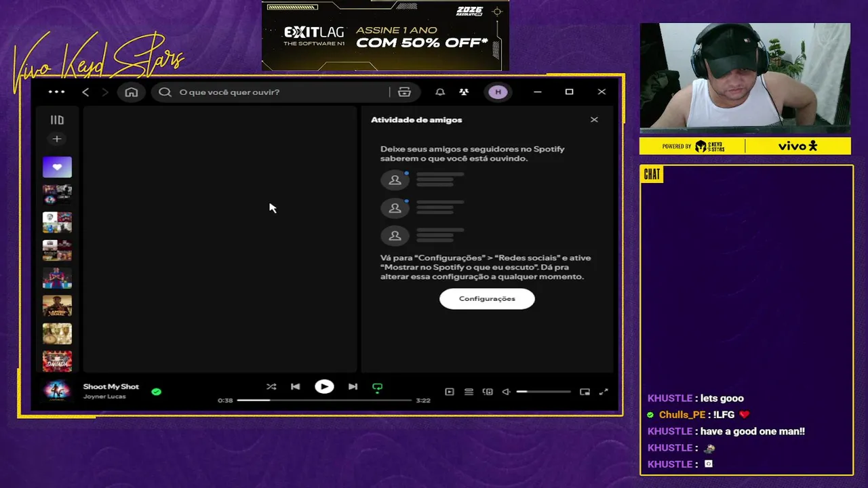Open Shoot My Shot album cover
The image size is (868, 488).
click(x=57, y=390)
